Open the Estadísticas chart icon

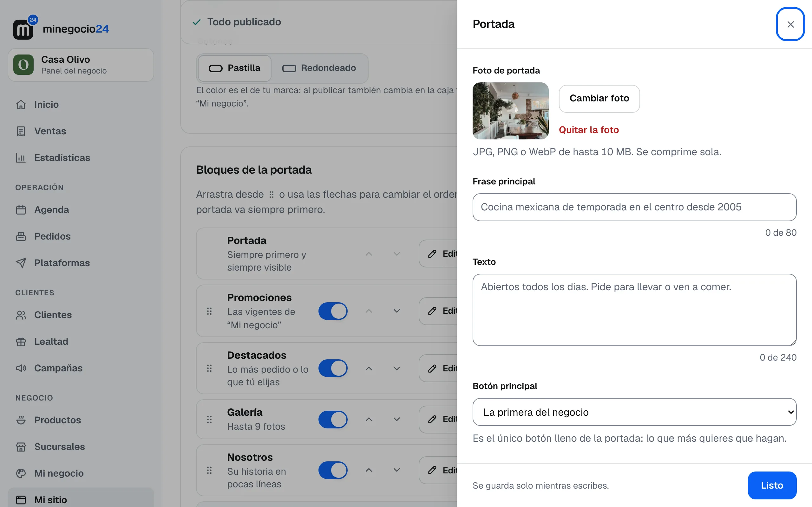tap(21, 157)
